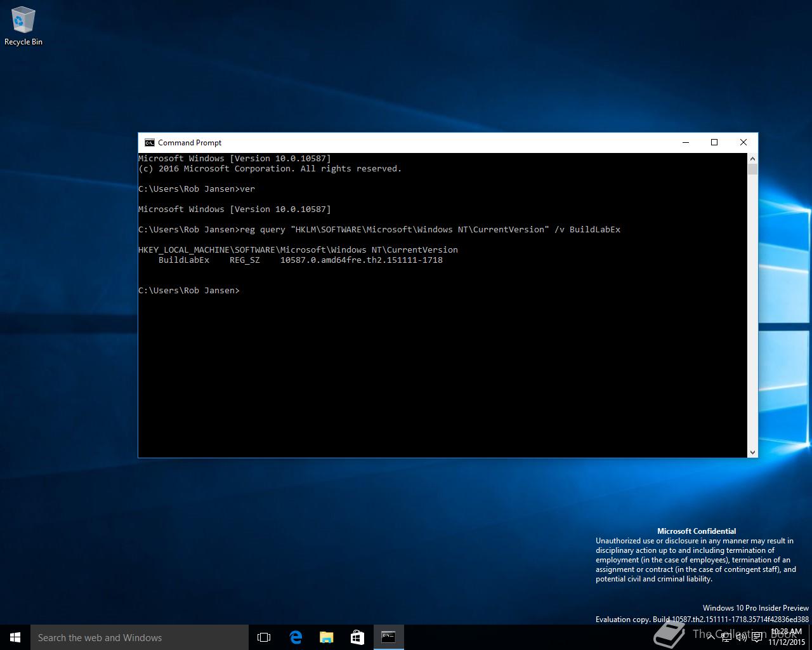Click the reg query command line text
This screenshot has height=650, width=812.
click(x=430, y=230)
